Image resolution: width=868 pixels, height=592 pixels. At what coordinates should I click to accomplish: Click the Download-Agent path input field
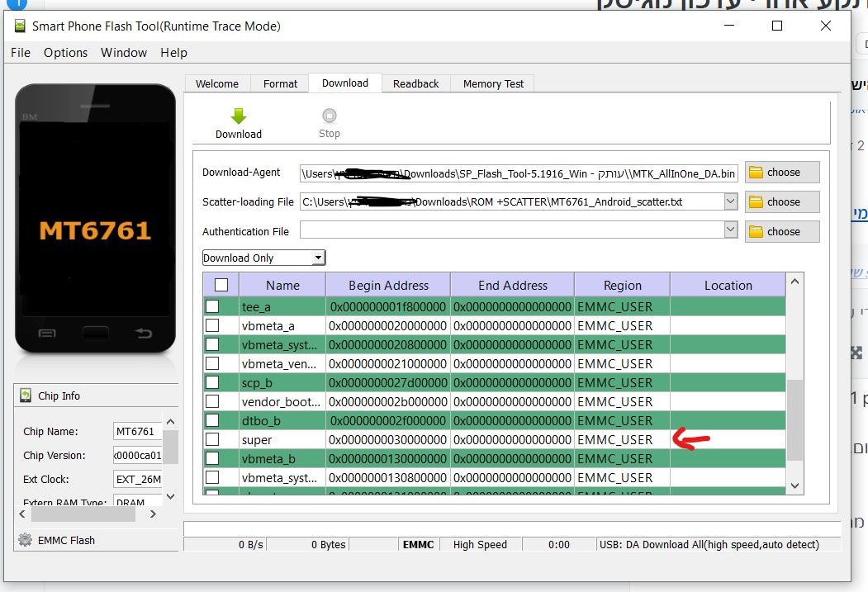[519, 173]
